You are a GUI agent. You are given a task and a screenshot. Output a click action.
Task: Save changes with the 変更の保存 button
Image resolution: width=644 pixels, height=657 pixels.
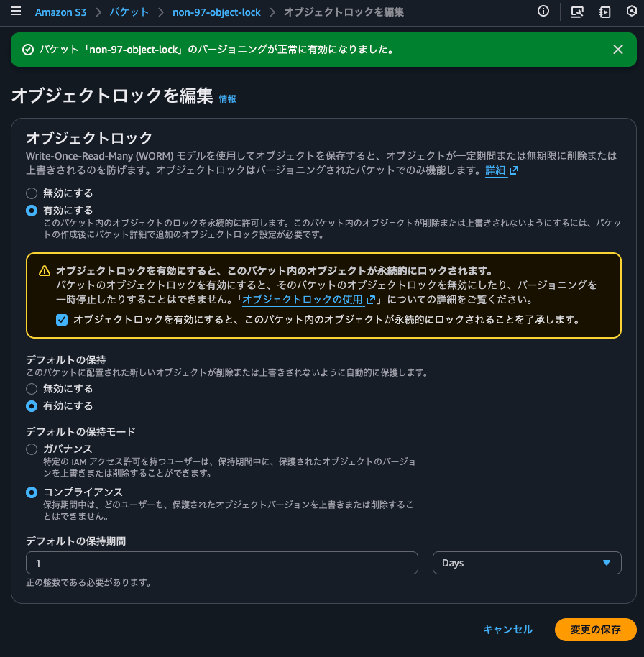tap(595, 630)
